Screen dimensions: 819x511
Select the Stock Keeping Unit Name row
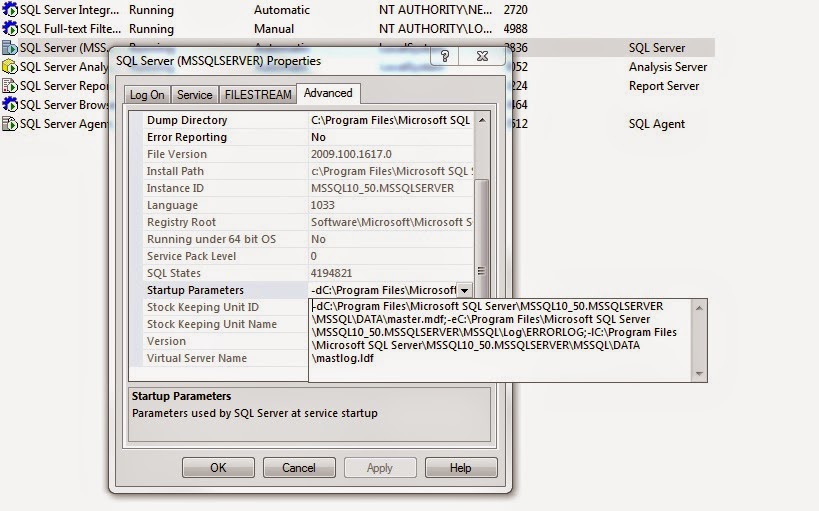pos(226,324)
